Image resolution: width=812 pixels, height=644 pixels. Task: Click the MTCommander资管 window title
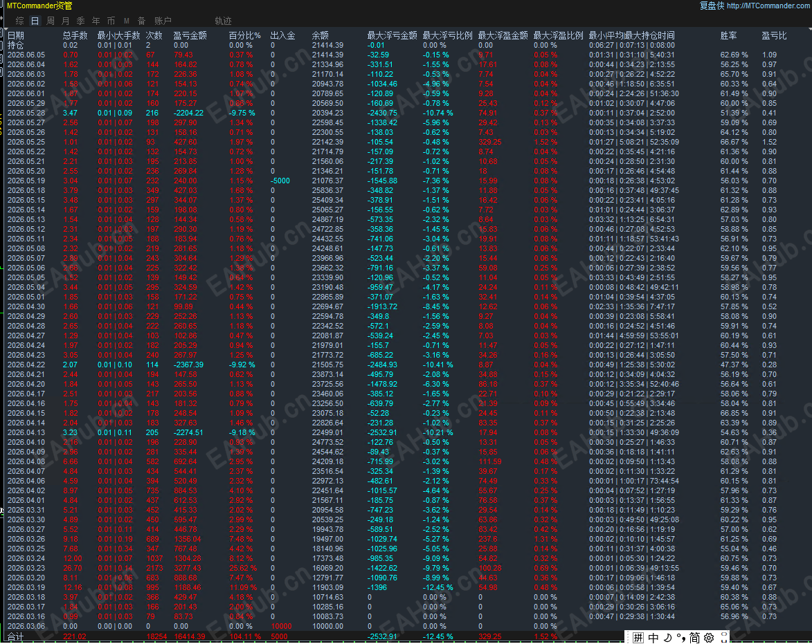pyautogui.click(x=40, y=6)
